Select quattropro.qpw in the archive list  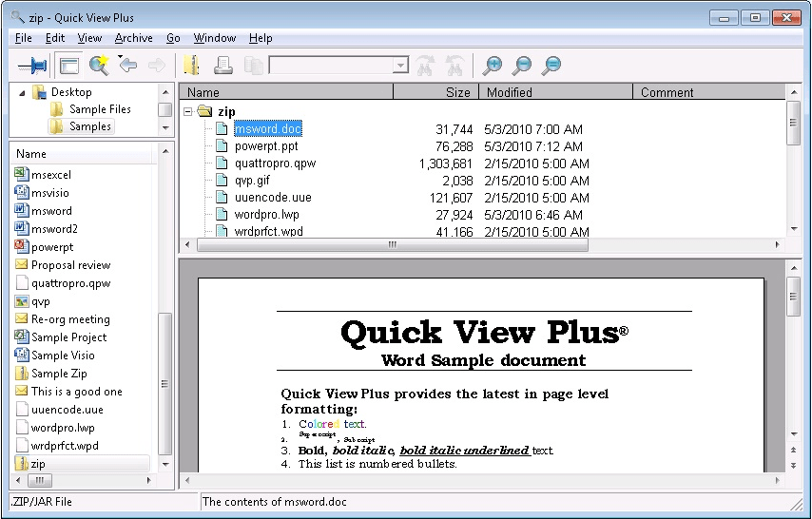click(x=275, y=163)
